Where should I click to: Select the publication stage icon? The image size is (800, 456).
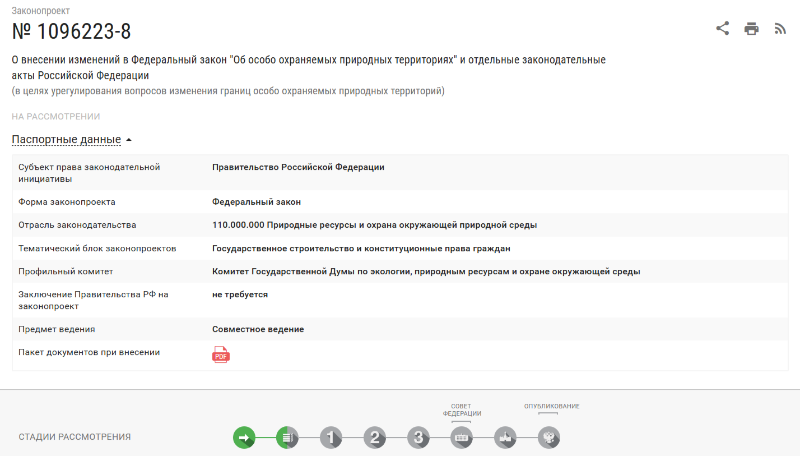pos(549,437)
